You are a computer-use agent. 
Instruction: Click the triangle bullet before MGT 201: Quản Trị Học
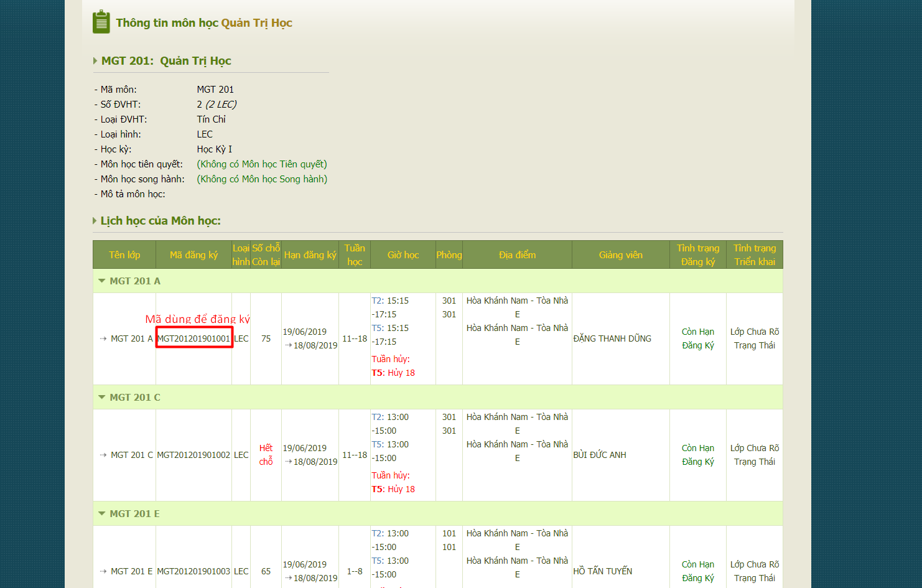point(95,61)
